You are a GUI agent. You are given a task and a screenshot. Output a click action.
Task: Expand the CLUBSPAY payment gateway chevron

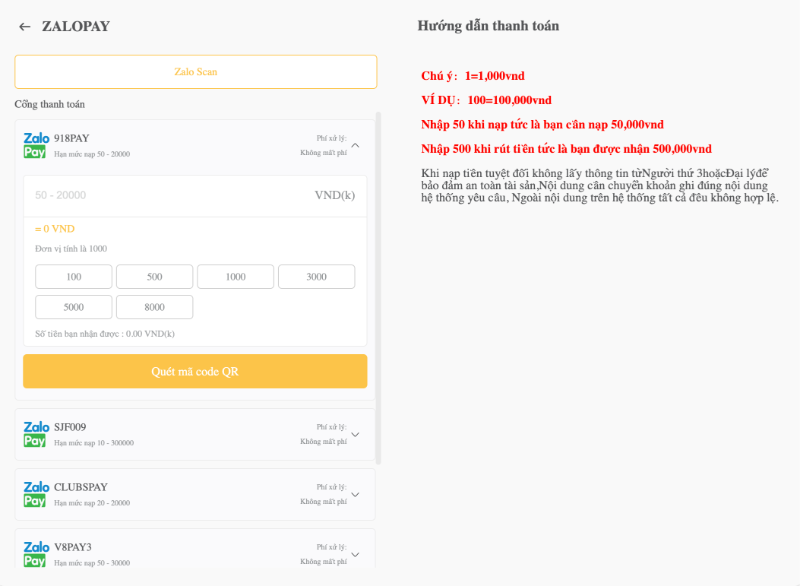point(355,494)
